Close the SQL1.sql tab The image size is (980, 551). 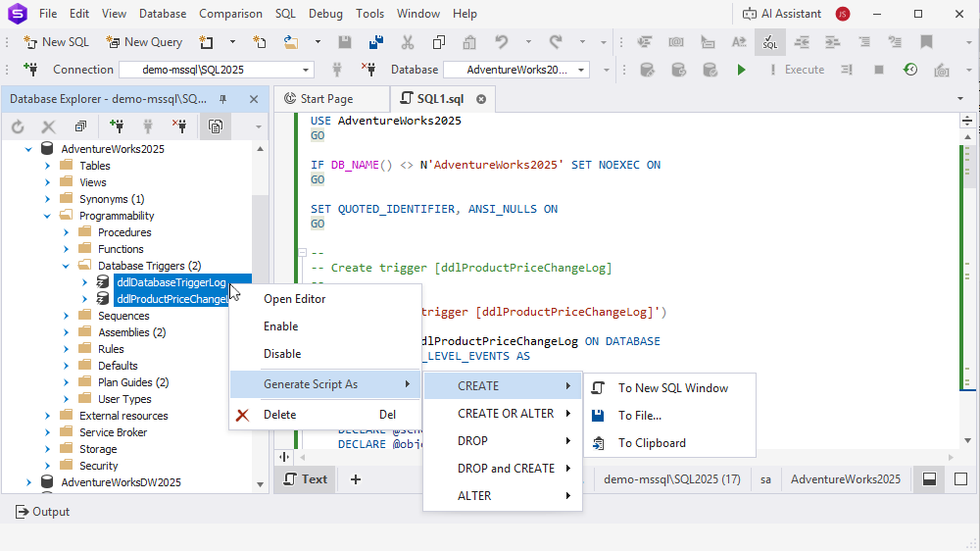(480, 99)
